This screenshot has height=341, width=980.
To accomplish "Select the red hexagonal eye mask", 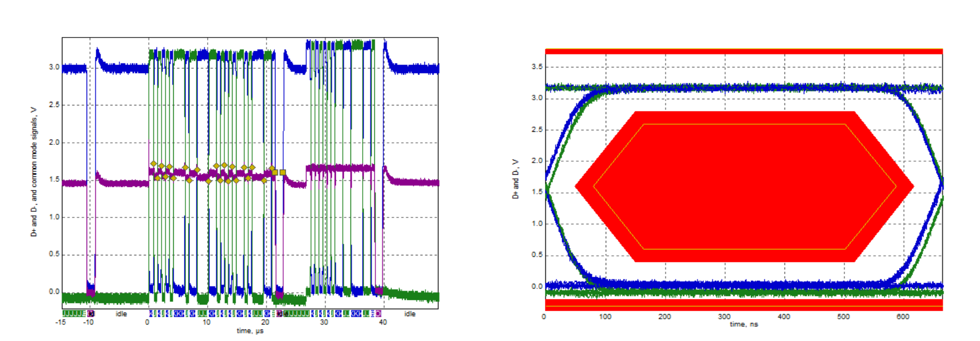I will [x=743, y=186].
